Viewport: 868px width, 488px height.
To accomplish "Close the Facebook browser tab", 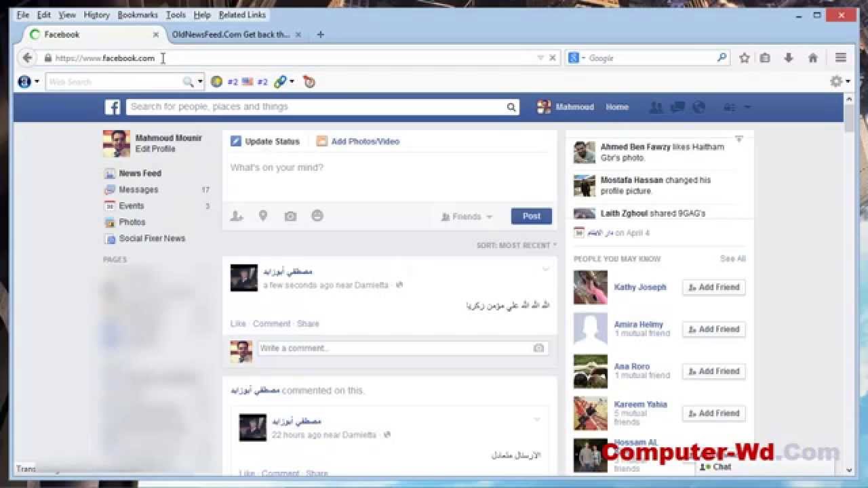I will (156, 35).
